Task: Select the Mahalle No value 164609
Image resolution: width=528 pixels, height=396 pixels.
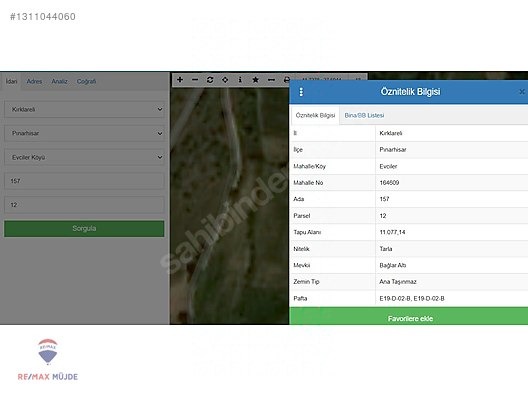Action: tap(389, 183)
